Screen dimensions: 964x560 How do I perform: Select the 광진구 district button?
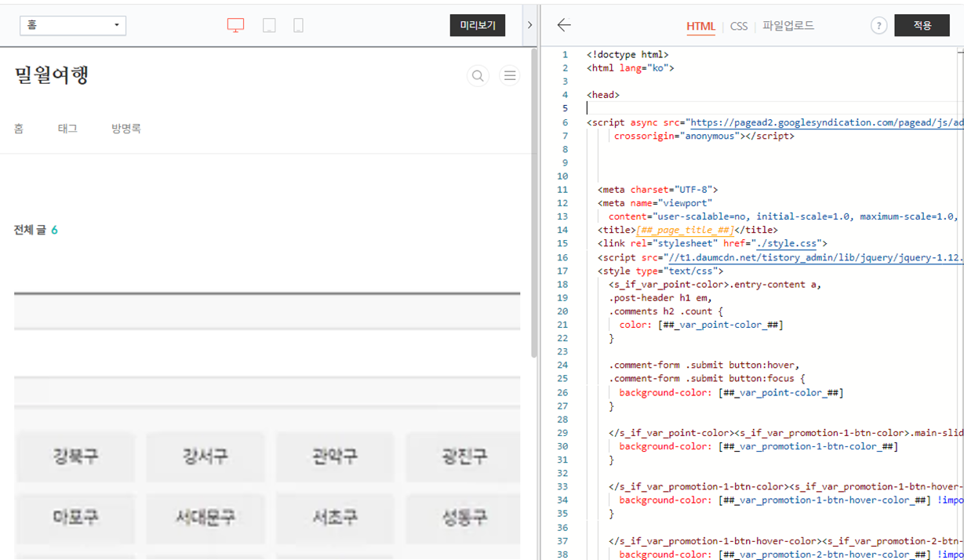[x=464, y=456]
